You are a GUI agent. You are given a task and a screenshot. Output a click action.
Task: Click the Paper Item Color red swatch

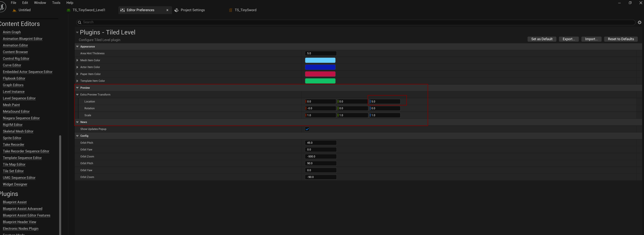tap(320, 74)
